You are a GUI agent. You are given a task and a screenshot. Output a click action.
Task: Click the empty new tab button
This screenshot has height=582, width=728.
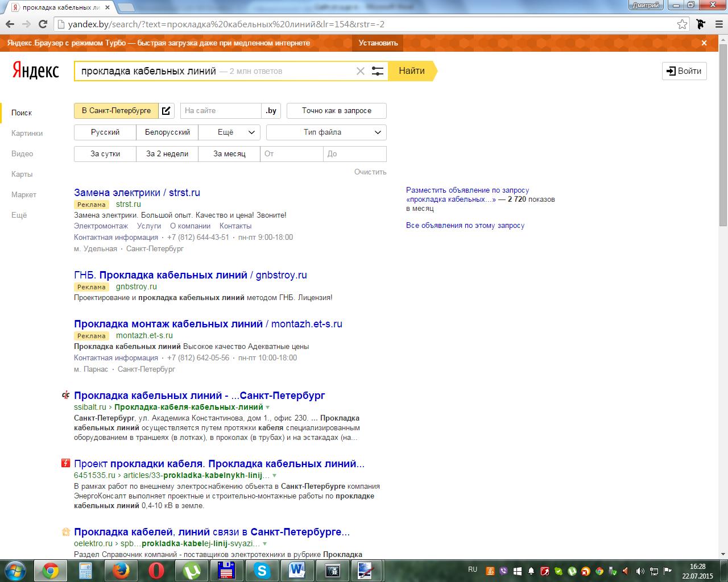(x=126, y=7)
